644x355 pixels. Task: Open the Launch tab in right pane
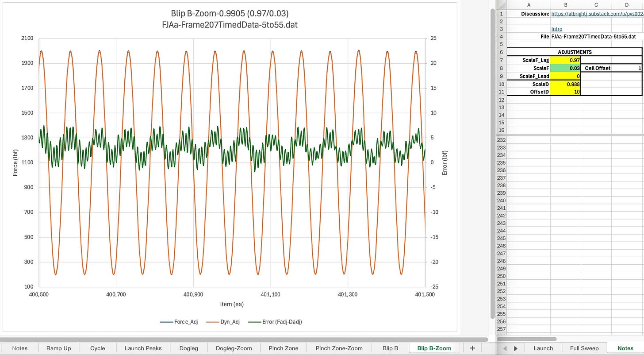[x=543, y=348]
